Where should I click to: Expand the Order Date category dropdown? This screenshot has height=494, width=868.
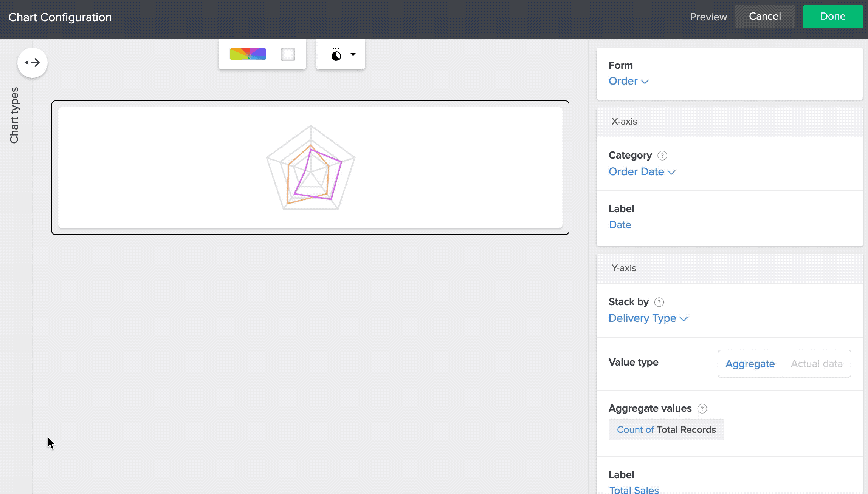point(642,172)
